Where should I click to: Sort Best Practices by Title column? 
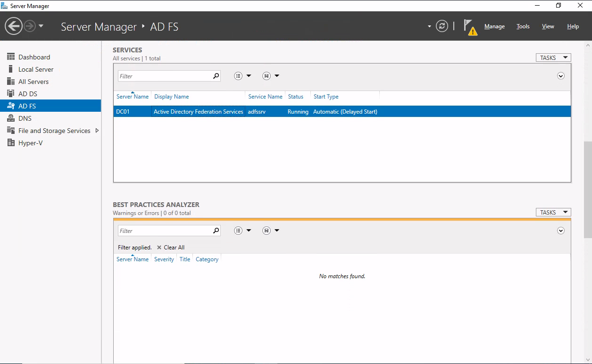tap(185, 259)
